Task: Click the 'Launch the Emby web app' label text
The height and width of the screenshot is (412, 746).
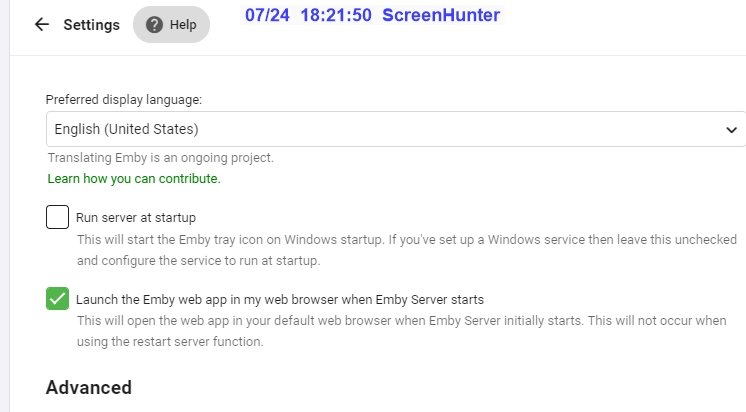Action: tap(280, 299)
